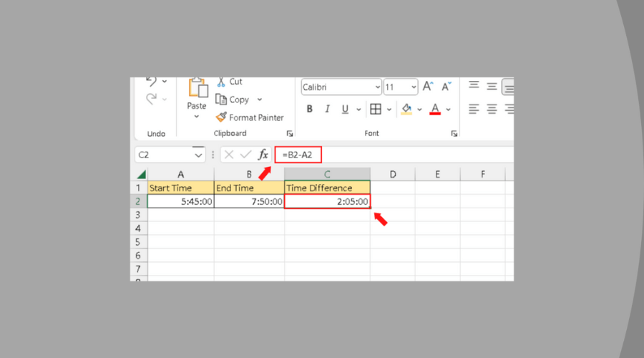
Task: Open the Font Color palette arrow
Action: tap(449, 110)
